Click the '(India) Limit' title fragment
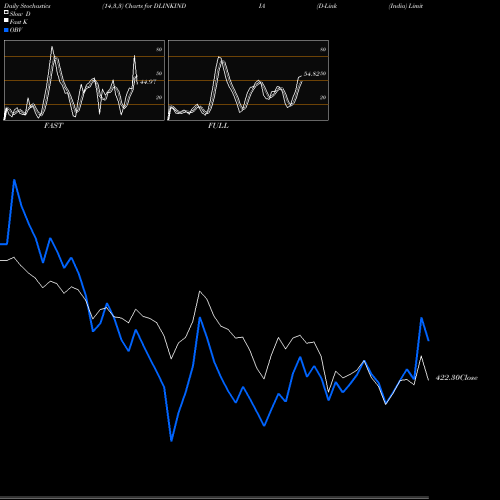 tap(406, 6)
